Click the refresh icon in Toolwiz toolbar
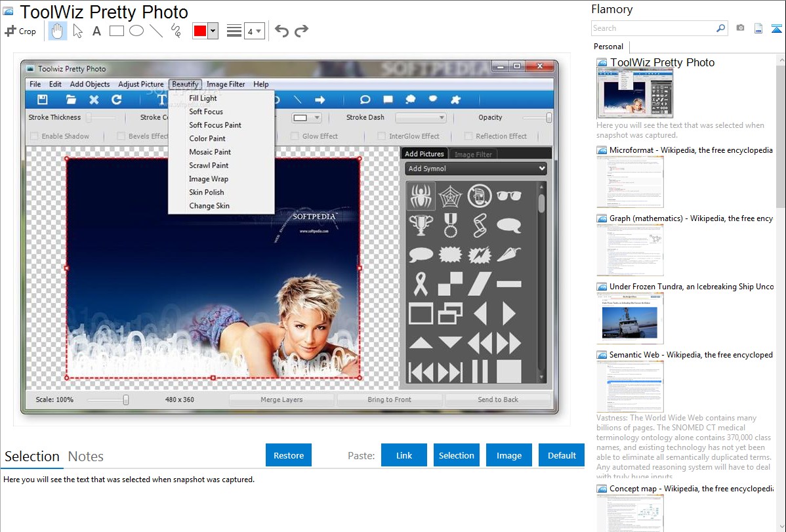 click(x=116, y=99)
